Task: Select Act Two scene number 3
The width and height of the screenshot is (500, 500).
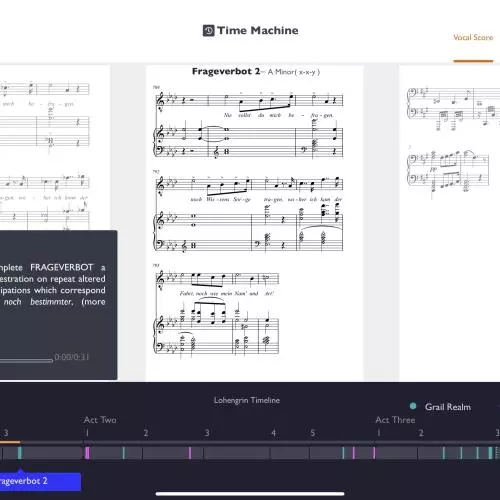Action: (207, 433)
